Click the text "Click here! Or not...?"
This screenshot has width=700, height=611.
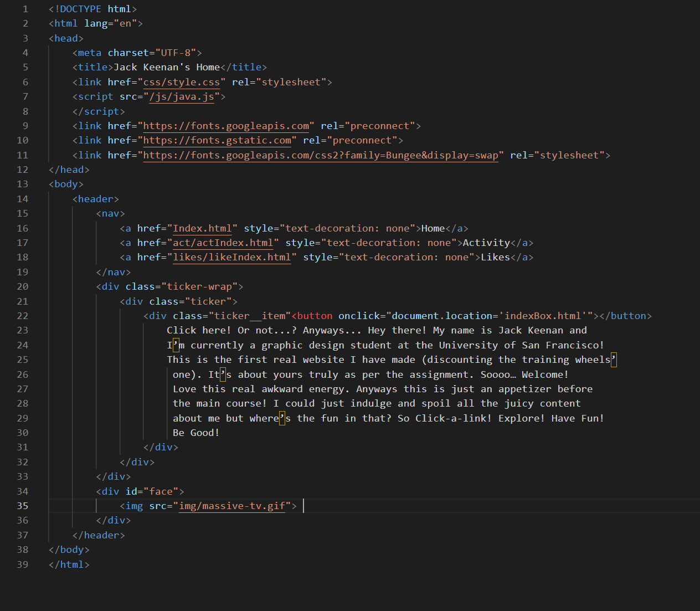[232, 330]
